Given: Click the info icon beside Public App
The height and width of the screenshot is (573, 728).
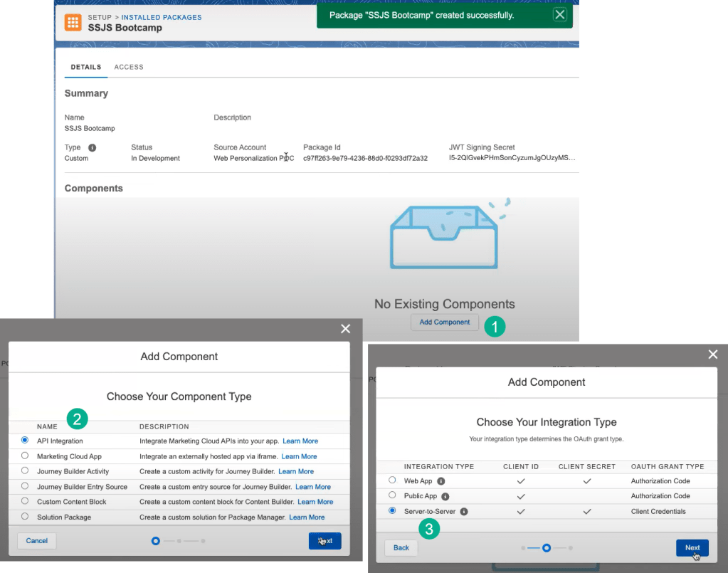Looking at the screenshot, I should [445, 496].
